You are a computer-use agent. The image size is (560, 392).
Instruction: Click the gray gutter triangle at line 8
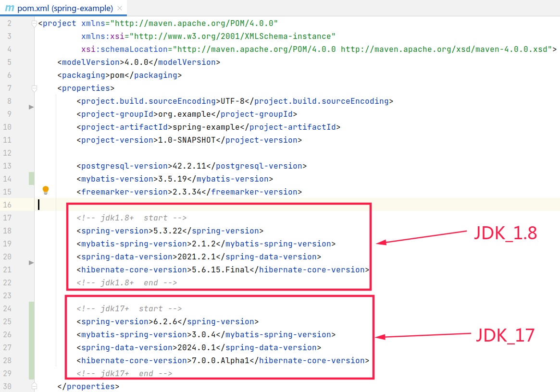tap(31, 107)
